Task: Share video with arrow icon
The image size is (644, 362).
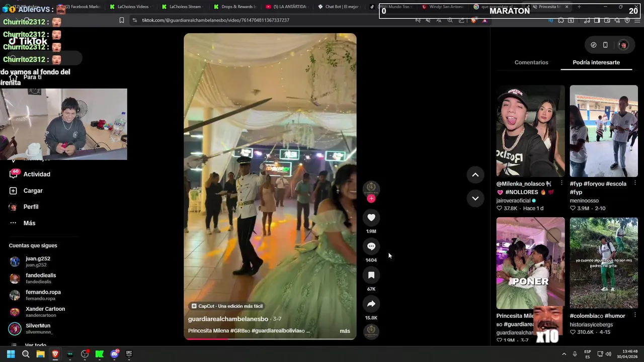Action: pos(371,304)
